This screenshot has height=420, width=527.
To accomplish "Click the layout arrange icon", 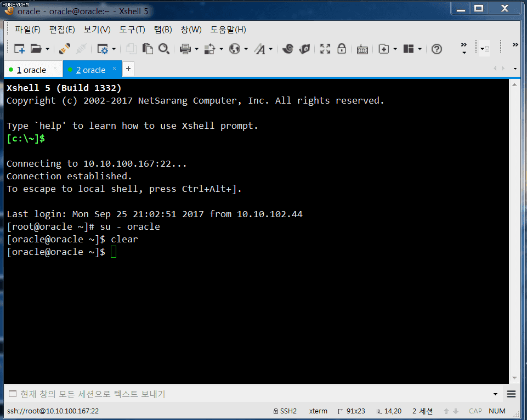I will (x=409, y=49).
